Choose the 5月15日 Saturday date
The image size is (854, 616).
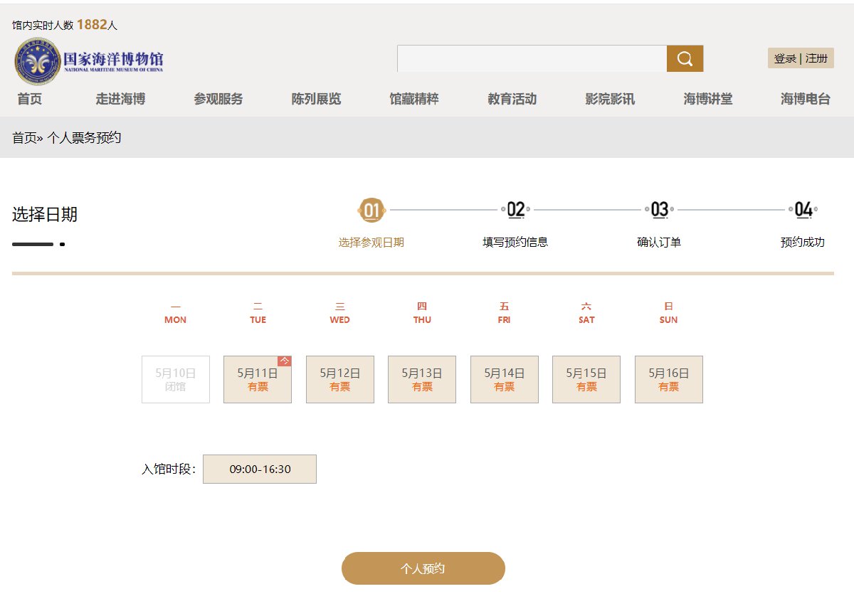[586, 379]
